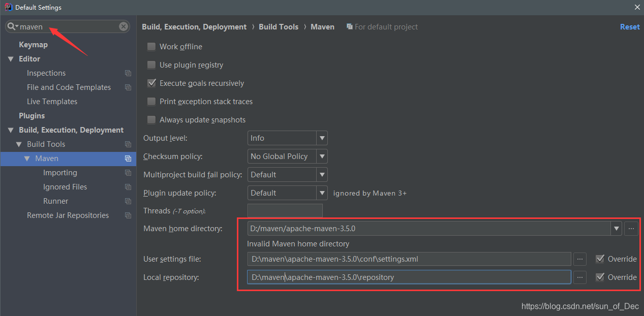Click project-level icon next to Inspections
Screen dimensions: 644x316
128,73
